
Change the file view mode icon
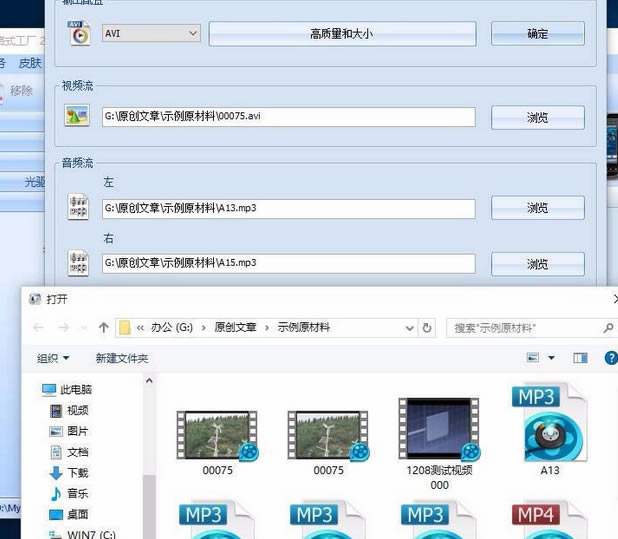[x=533, y=358]
